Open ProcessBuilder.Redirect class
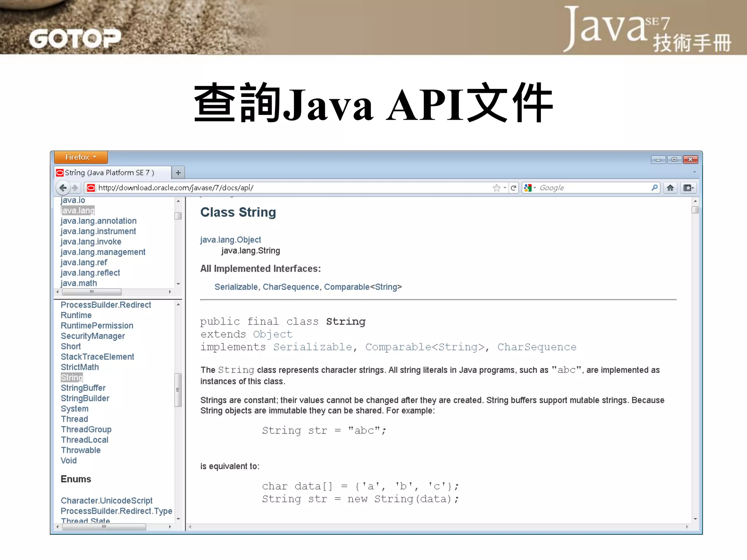 point(106,305)
